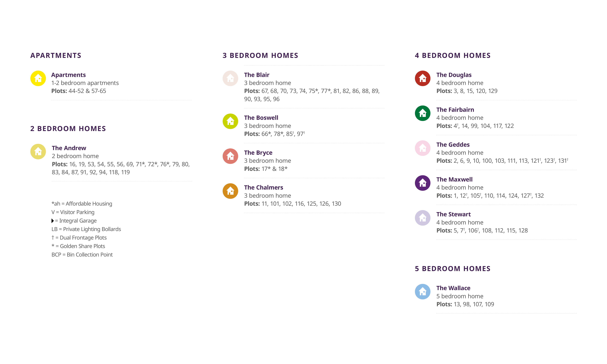
Task: Click The Andrew pale yellow house icon
Action: tap(38, 152)
